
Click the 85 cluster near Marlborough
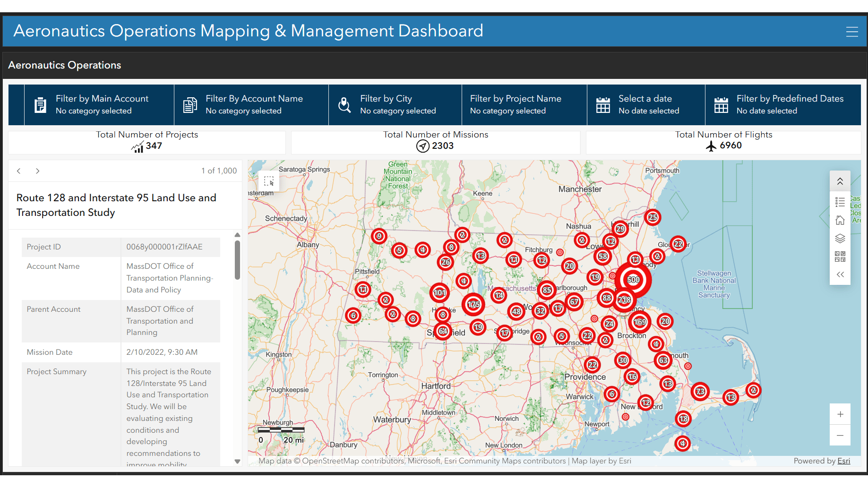(547, 290)
